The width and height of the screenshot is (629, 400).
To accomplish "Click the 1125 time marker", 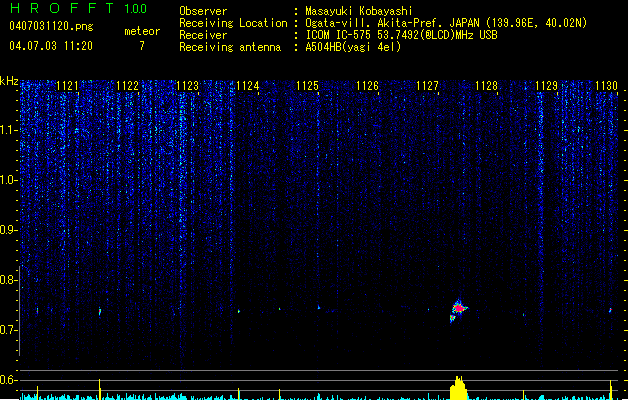I will point(307,86).
